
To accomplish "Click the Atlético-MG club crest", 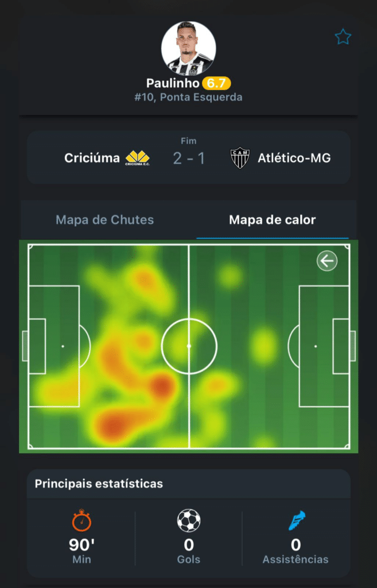I will click(240, 158).
